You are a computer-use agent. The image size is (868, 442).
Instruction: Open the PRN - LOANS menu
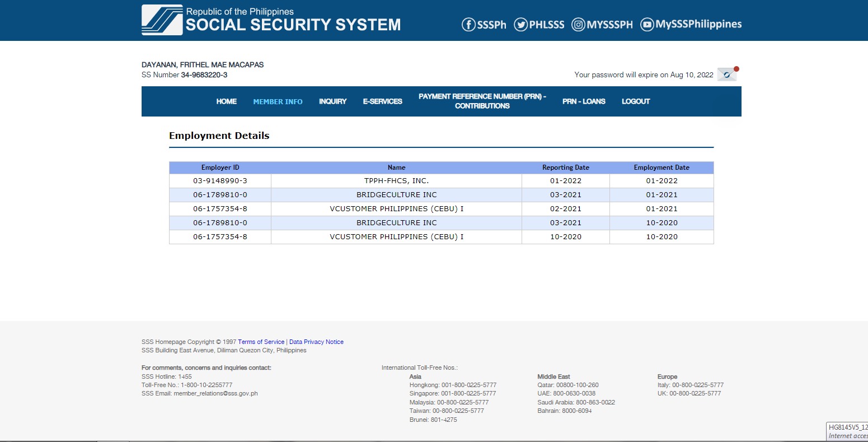tap(584, 101)
